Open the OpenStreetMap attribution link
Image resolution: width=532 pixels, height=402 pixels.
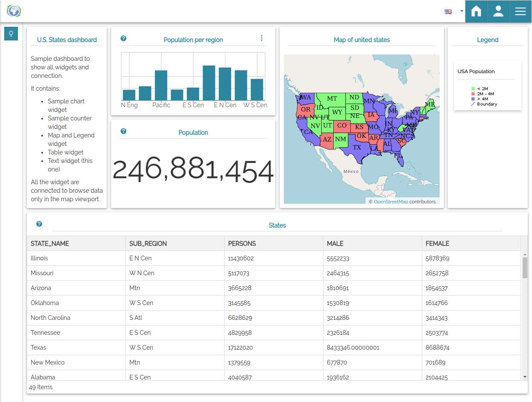[391, 202]
